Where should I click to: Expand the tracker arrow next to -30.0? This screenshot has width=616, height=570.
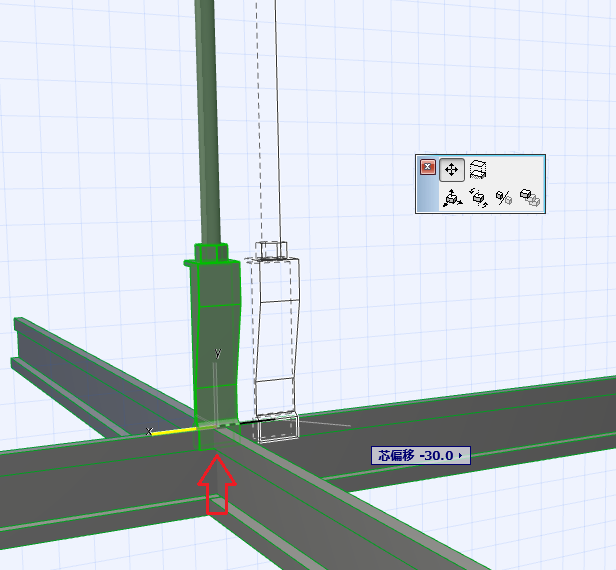pyautogui.click(x=461, y=456)
